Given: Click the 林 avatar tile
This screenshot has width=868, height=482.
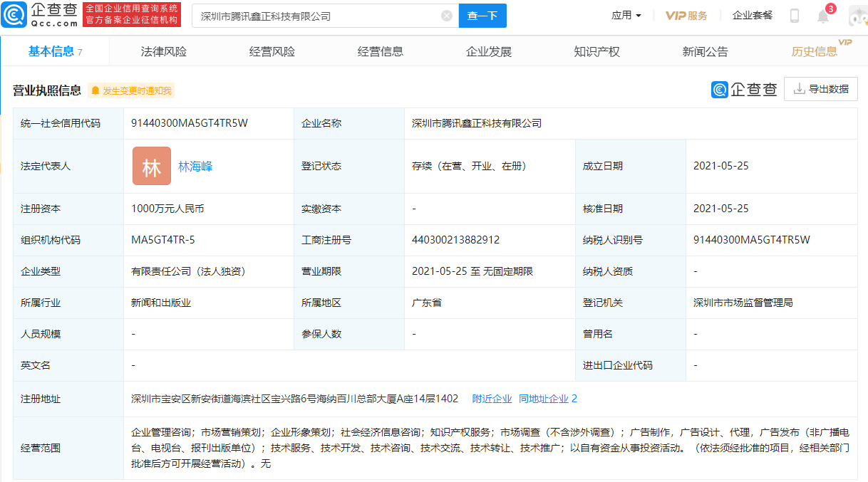Looking at the screenshot, I should [x=152, y=167].
